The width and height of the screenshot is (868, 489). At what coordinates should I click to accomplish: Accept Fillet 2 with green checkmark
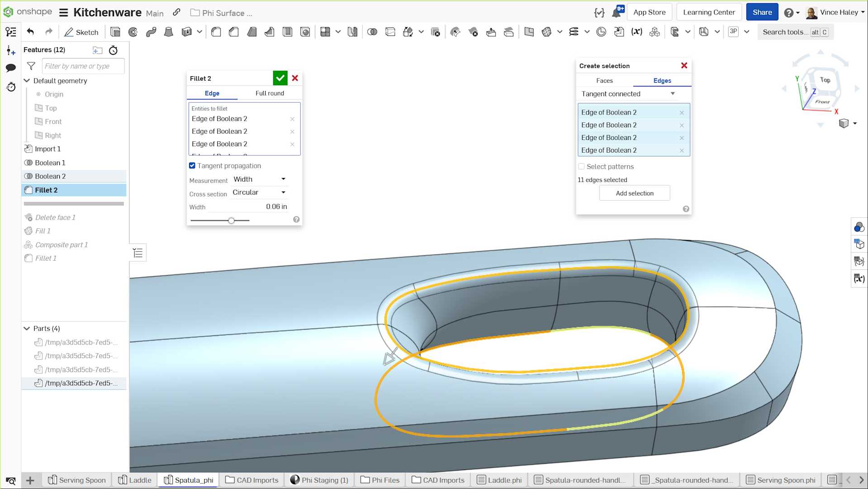click(280, 78)
